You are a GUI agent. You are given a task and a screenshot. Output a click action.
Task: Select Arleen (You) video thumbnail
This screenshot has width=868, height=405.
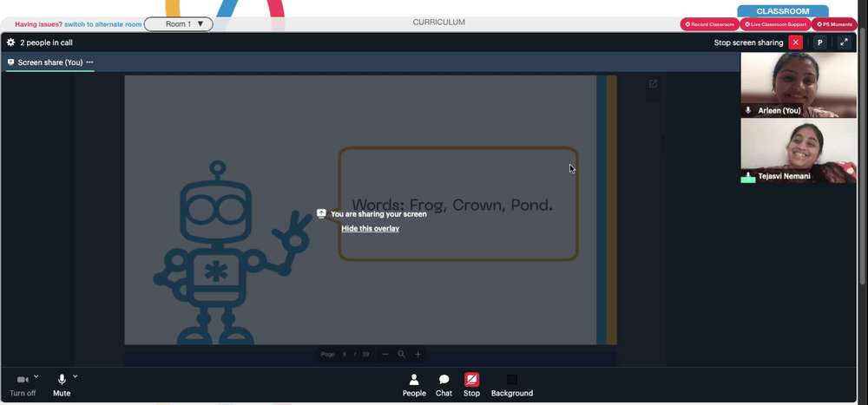point(799,85)
